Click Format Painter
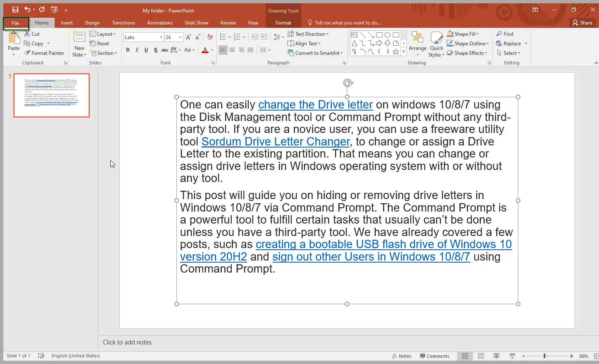 click(x=44, y=53)
